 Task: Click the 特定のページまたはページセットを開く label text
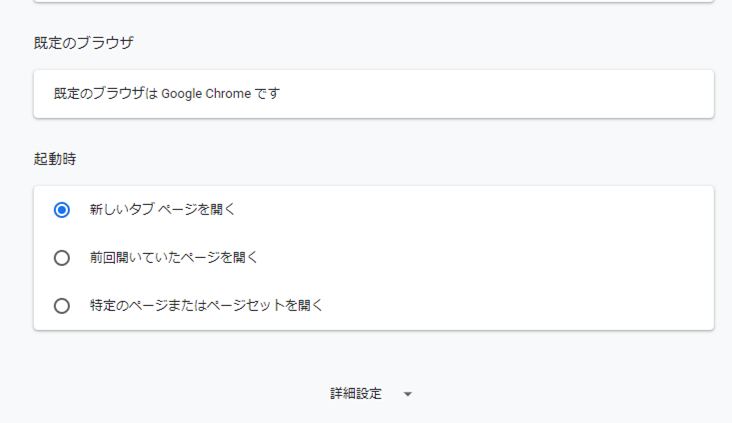point(206,305)
